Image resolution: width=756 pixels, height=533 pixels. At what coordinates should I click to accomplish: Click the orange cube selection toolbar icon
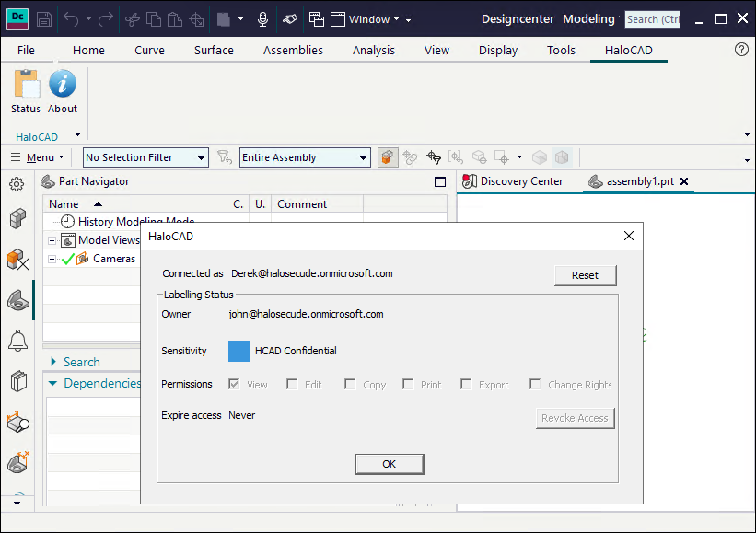(x=388, y=157)
